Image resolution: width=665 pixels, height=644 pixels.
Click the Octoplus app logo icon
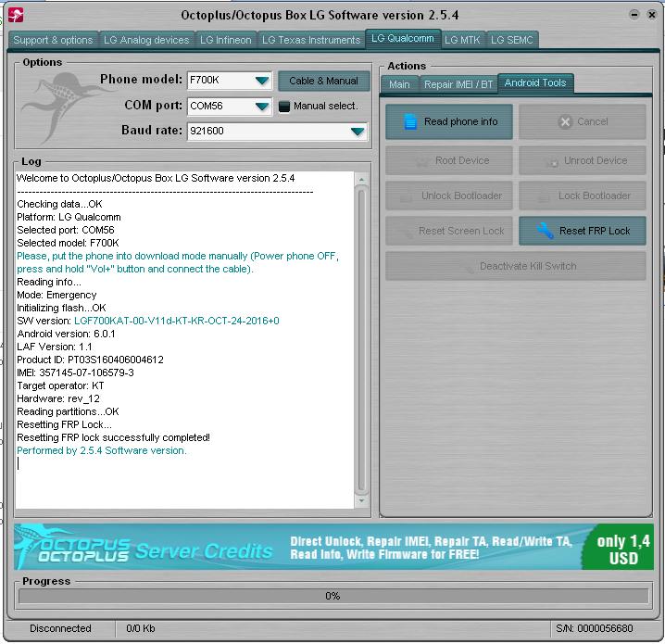[x=16, y=15]
